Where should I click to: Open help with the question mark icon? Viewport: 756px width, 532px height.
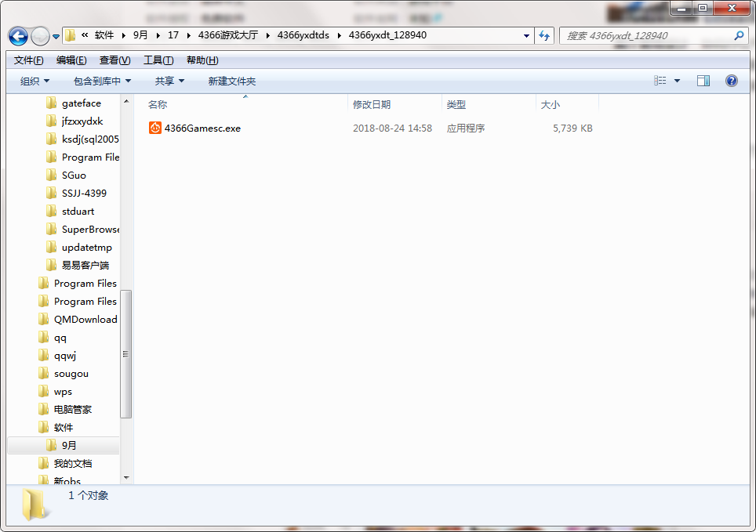[x=732, y=81]
